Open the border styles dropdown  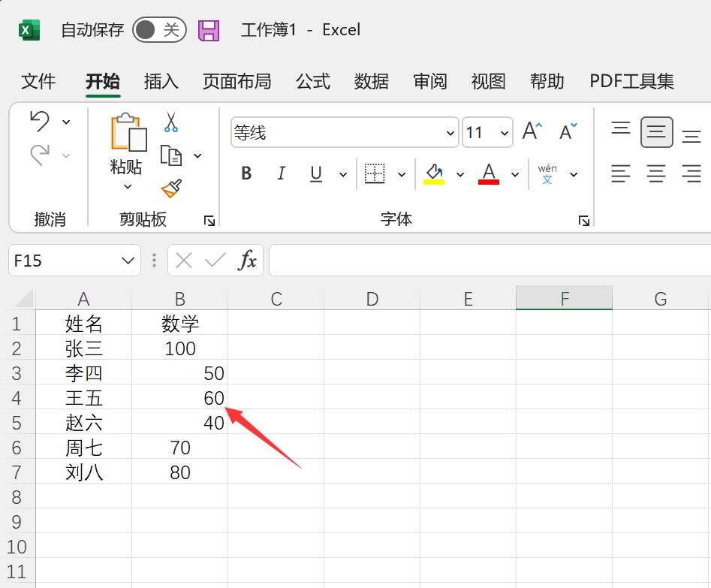click(x=401, y=173)
